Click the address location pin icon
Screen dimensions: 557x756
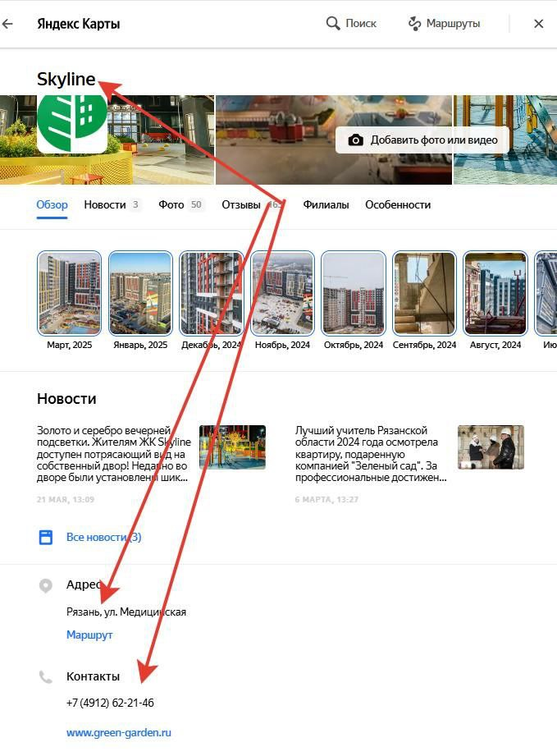(x=46, y=586)
